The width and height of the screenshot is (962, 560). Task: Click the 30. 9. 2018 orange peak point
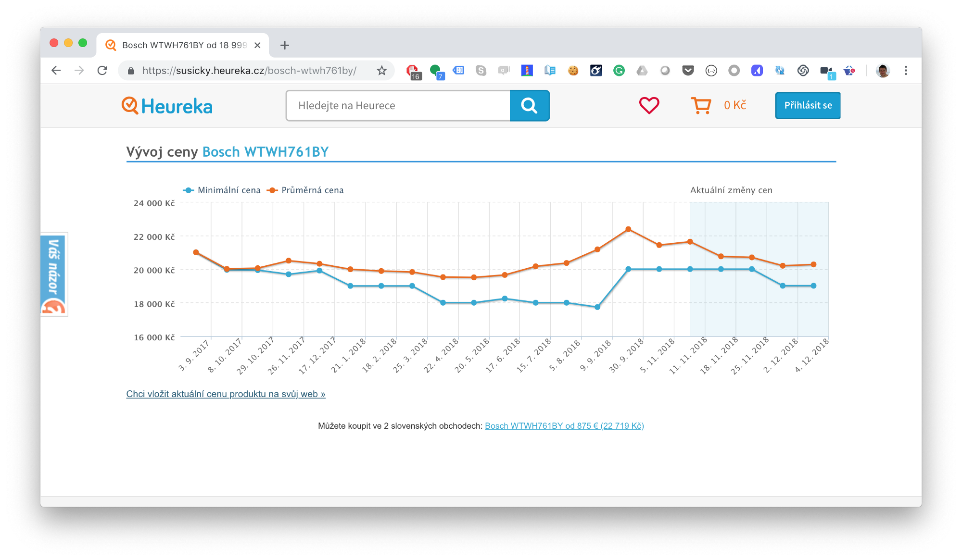(628, 229)
